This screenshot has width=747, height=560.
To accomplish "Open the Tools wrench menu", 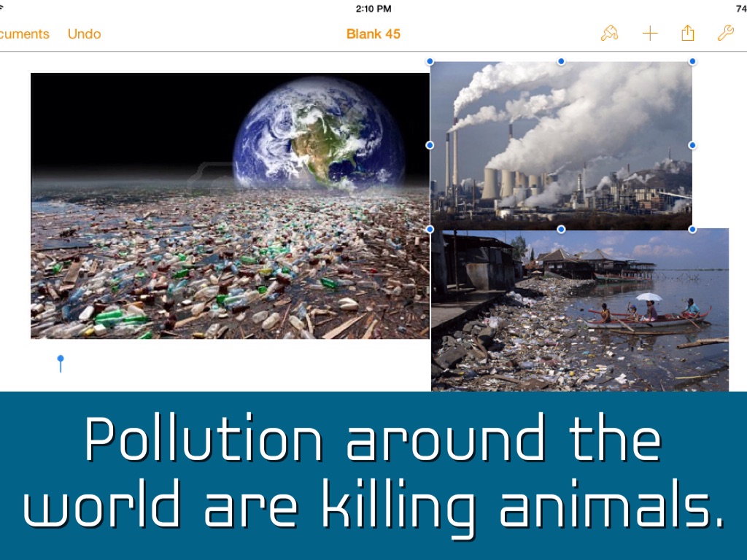I will [725, 34].
